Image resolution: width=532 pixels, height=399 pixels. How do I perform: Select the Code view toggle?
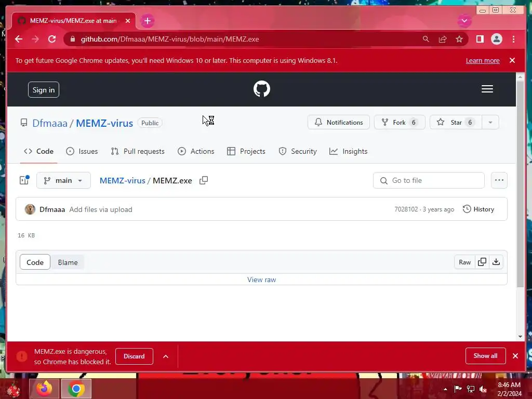(35, 262)
